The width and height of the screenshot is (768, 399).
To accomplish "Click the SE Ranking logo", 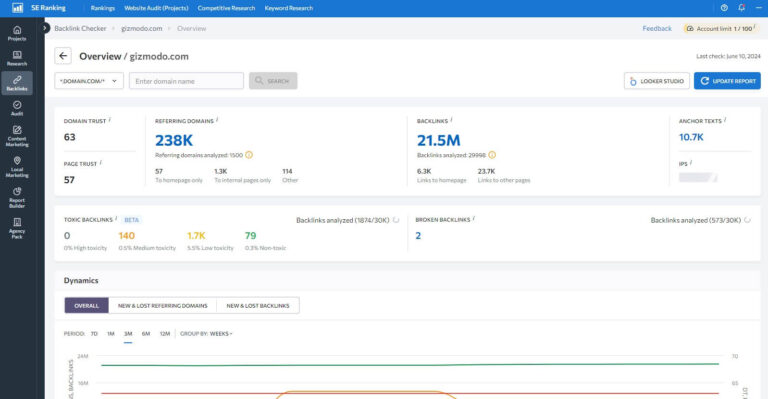I will point(39,8).
